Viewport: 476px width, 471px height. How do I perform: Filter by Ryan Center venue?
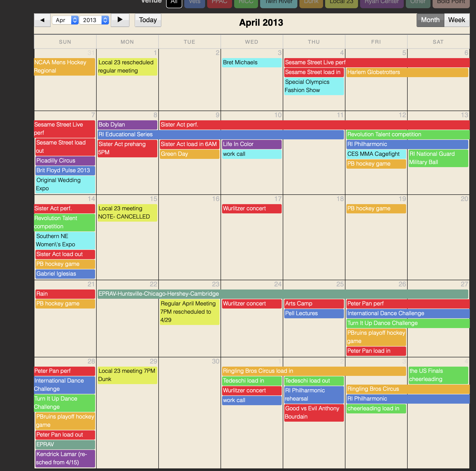[x=381, y=3]
